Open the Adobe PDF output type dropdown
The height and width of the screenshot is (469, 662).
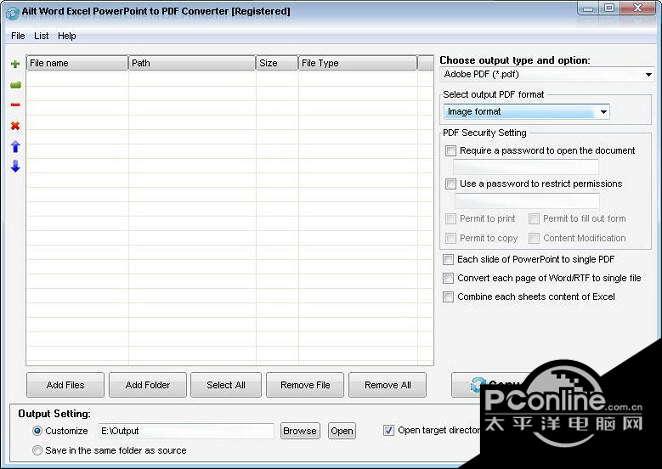(547, 75)
